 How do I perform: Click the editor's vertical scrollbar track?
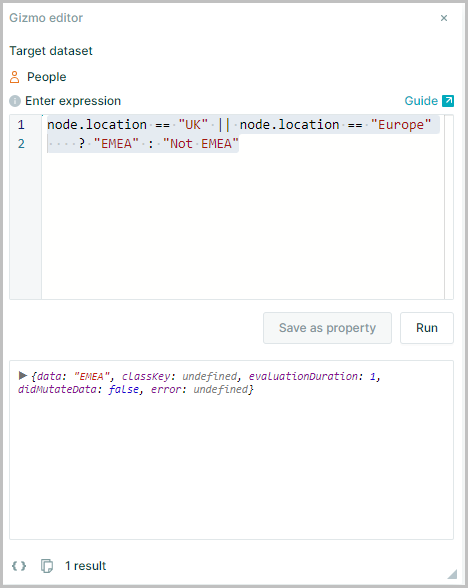pos(449,207)
